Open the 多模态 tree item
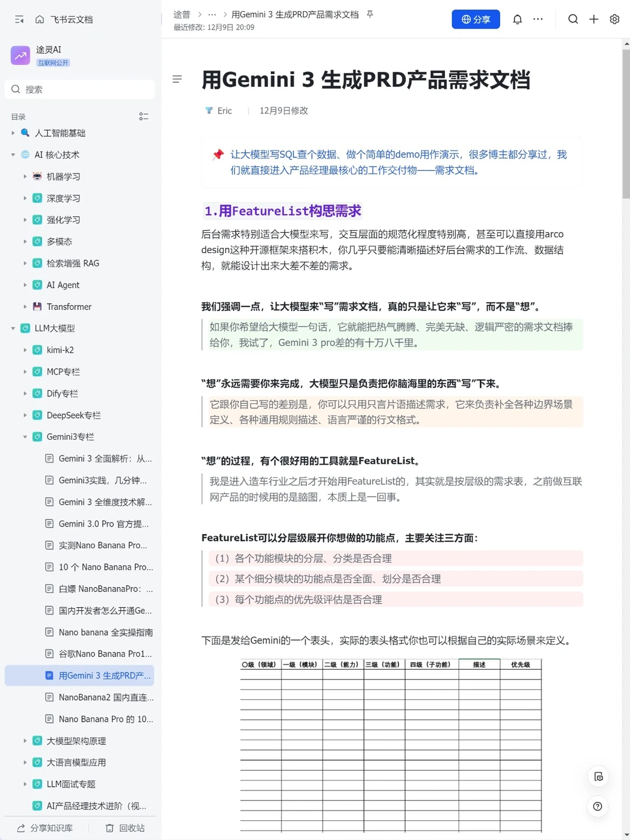 point(79,242)
